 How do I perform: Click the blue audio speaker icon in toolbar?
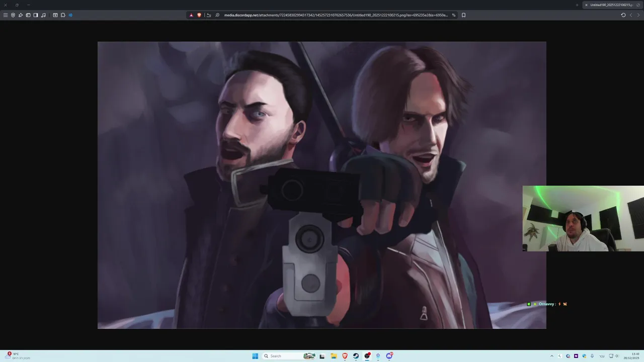point(70,15)
